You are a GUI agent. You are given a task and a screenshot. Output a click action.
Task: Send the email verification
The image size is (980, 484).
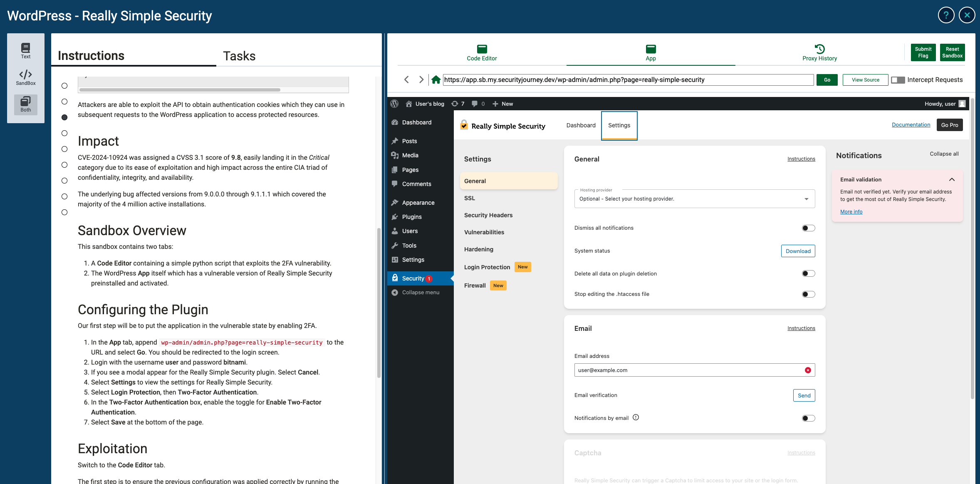click(x=804, y=395)
